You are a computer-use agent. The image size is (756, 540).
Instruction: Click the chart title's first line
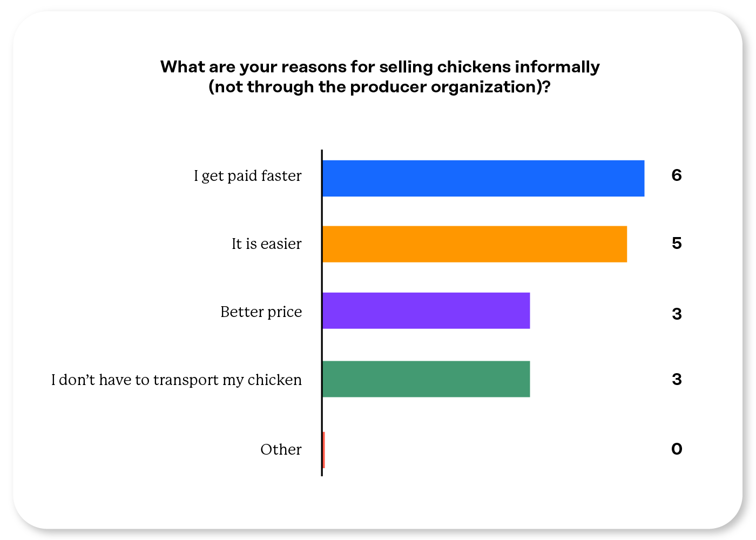pyautogui.click(x=380, y=67)
